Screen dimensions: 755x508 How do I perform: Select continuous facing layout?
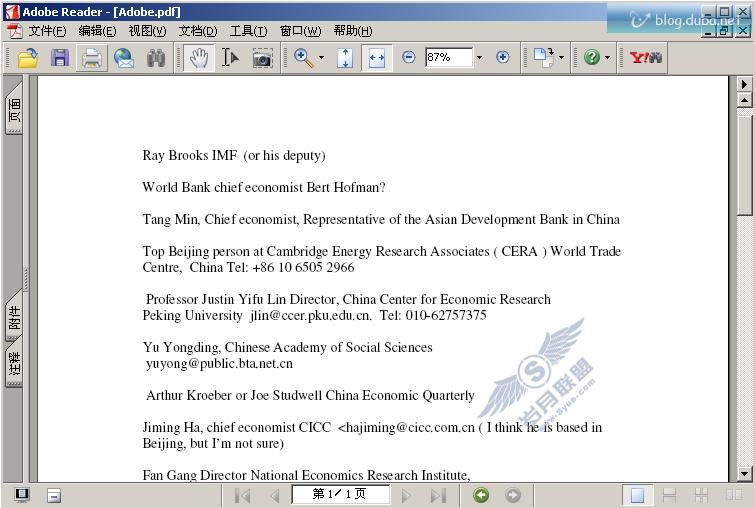[x=701, y=495]
